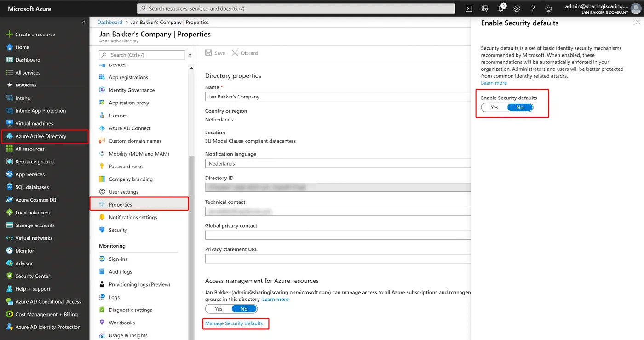Set Enable Security defaults to No
The height and width of the screenshot is (340, 644).
520,108
